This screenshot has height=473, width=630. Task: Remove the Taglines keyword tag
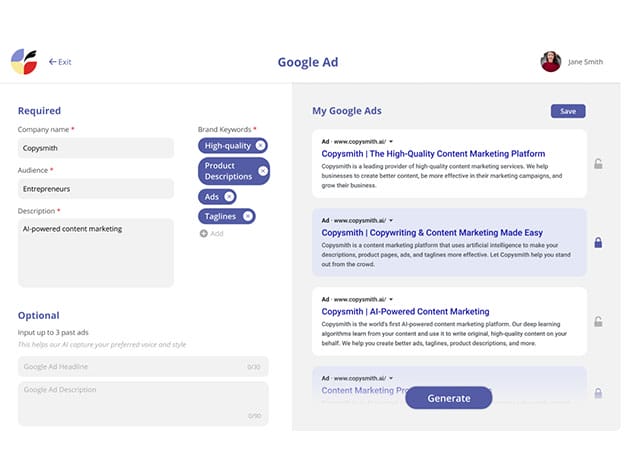(x=247, y=215)
